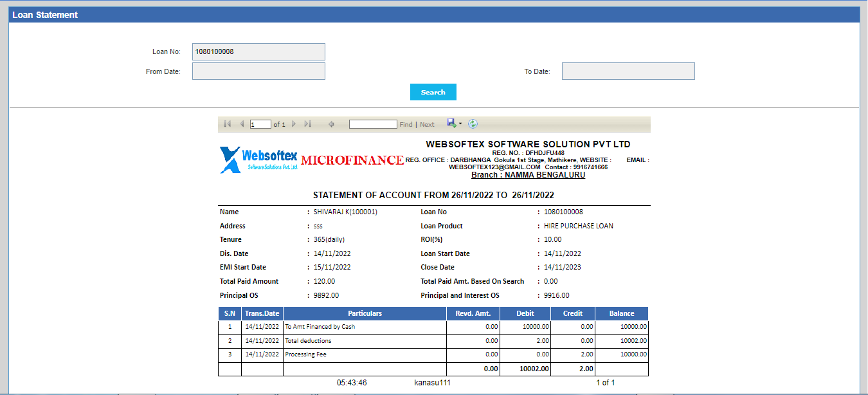Click the Total Paid Amount value 120.00
The width and height of the screenshot is (868, 395).
pyautogui.click(x=324, y=281)
